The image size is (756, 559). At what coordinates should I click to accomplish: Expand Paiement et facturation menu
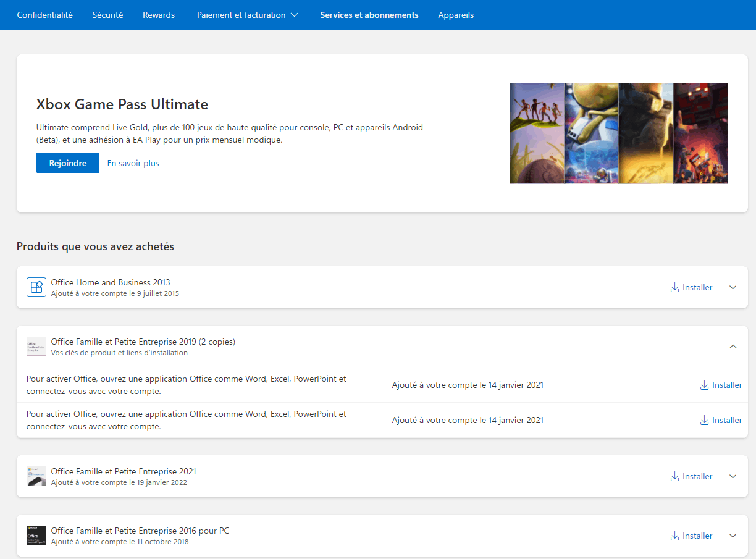click(x=248, y=15)
